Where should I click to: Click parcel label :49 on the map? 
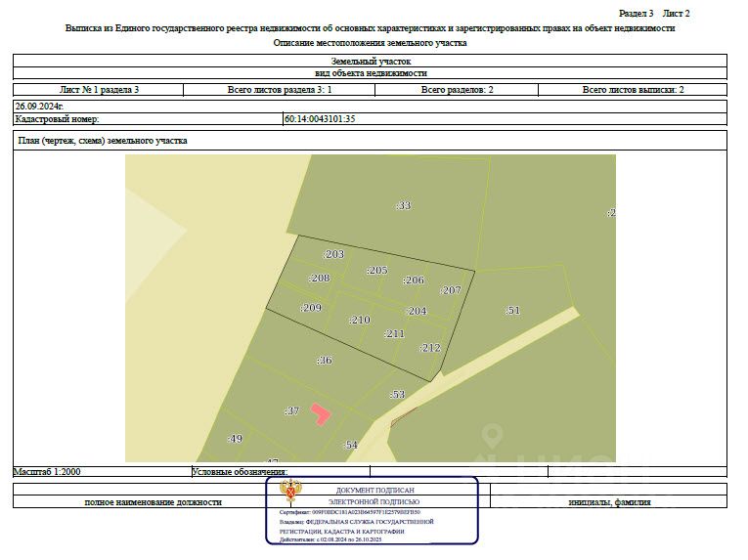point(235,439)
